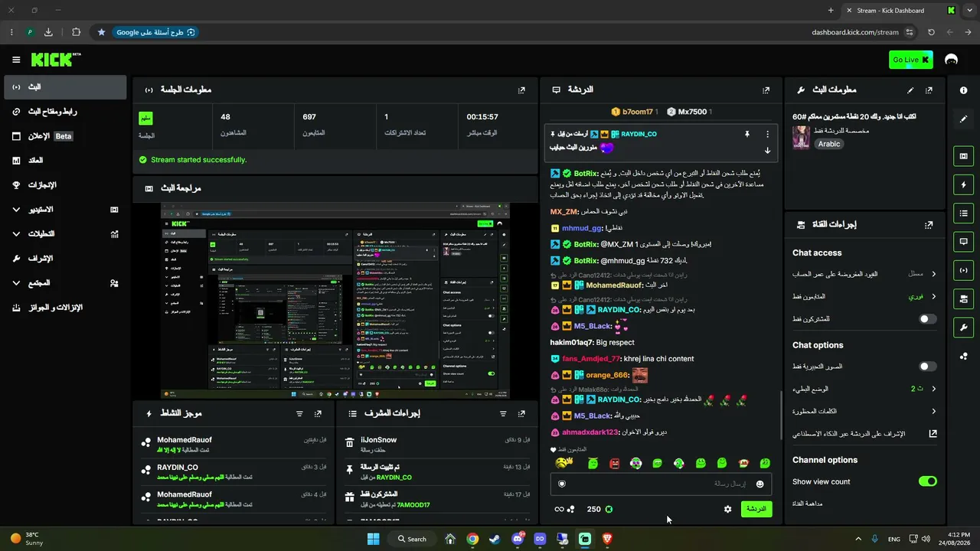The image size is (980, 551).
Task: Click the stream category cover image
Action: (801, 138)
